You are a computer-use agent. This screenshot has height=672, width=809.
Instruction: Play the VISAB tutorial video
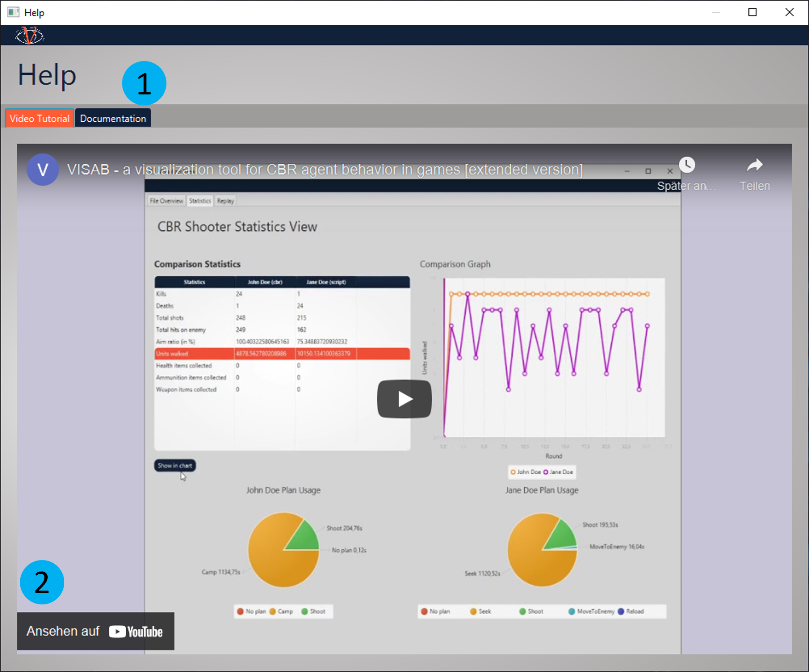click(404, 399)
